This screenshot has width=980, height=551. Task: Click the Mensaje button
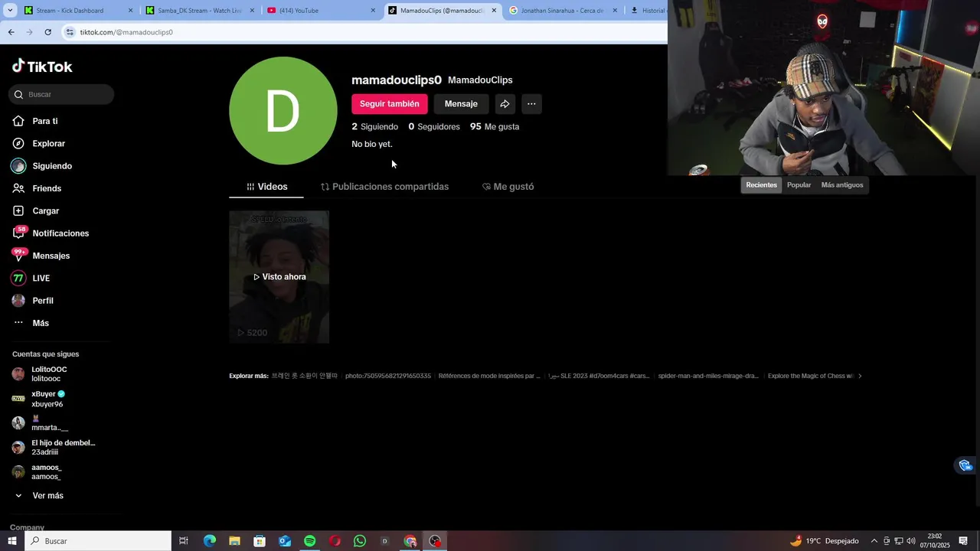coord(461,103)
